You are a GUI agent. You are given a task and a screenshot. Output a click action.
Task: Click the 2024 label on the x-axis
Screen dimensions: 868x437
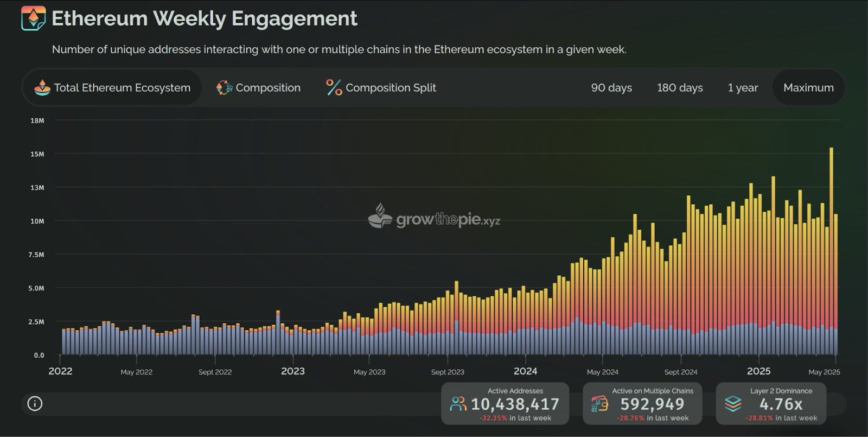(525, 371)
